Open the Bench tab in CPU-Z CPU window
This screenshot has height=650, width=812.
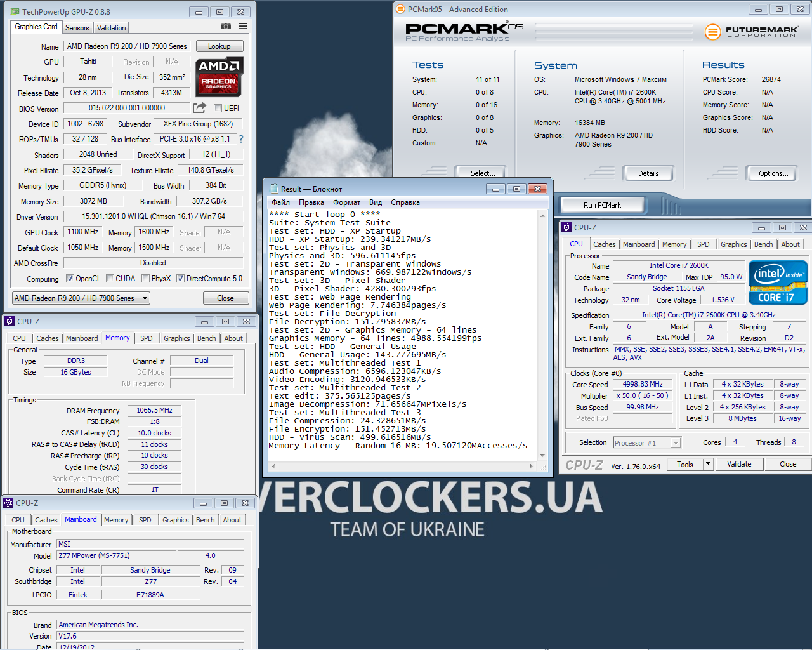[x=764, y=244]
